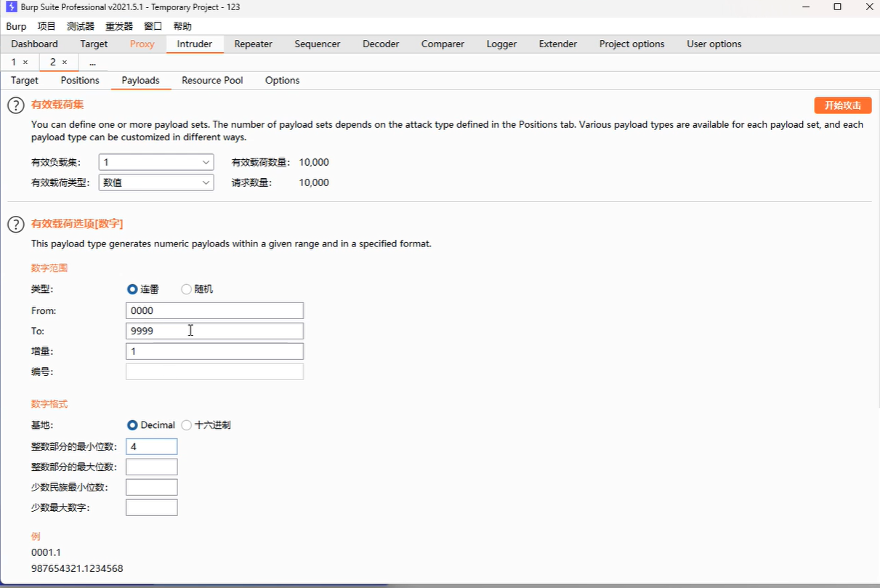880x588 pixels.
Task: Select Intruder attack tab 2
Action: (x=52, y=63)
